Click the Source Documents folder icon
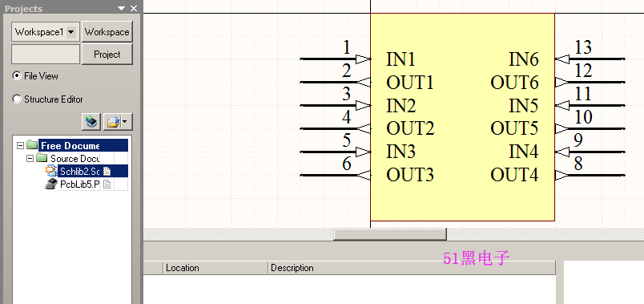The width and height of the screenshot is (644, 304). (42, 158)
